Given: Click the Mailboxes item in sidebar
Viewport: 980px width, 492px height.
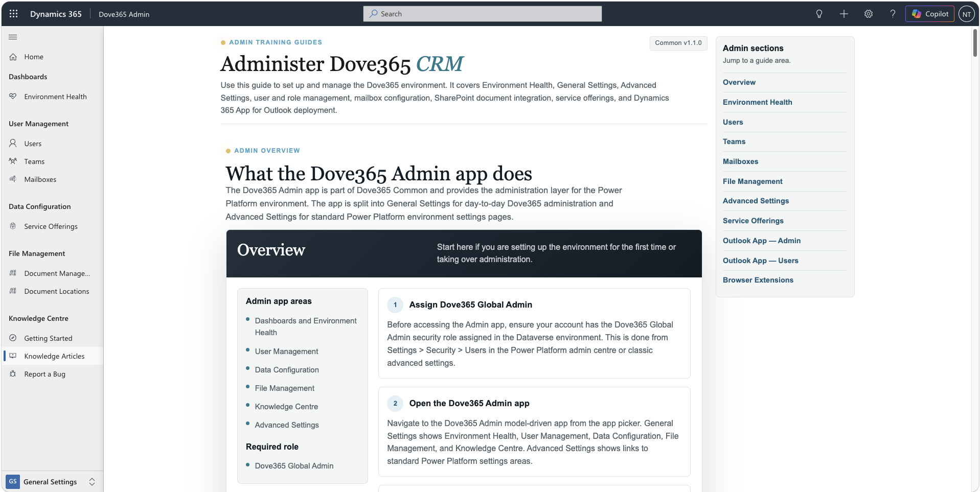Looking at the screenshot, I should (52, 179).
